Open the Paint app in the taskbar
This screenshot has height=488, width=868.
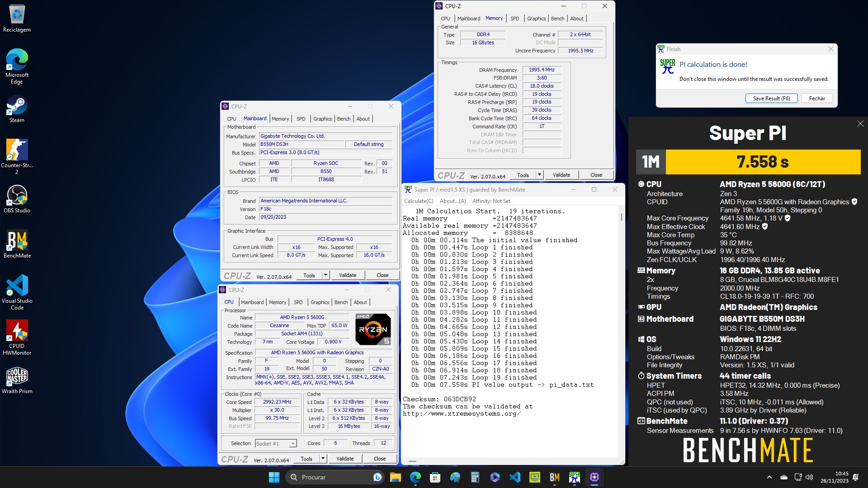[455, 477]
